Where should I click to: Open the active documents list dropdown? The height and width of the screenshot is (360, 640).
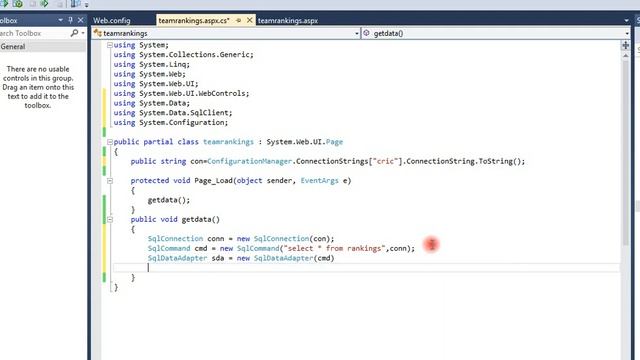[626, 20]
